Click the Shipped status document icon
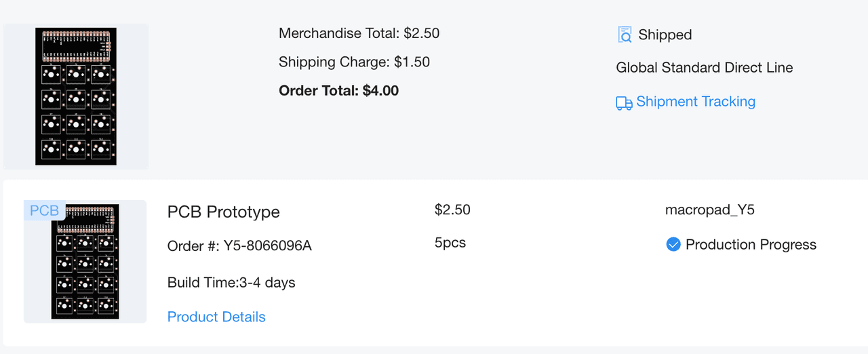The height and width of the screenshot is (354, 868). [x=625, y=35]
